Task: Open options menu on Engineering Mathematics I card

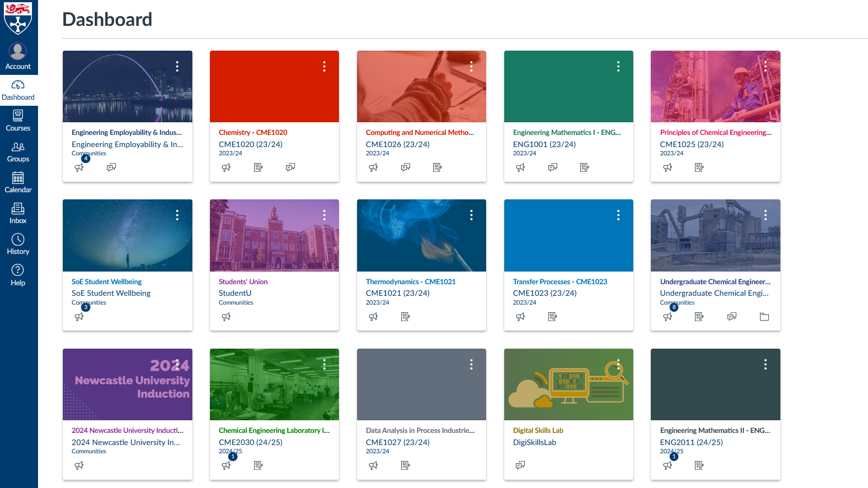Action: point(618,67)
